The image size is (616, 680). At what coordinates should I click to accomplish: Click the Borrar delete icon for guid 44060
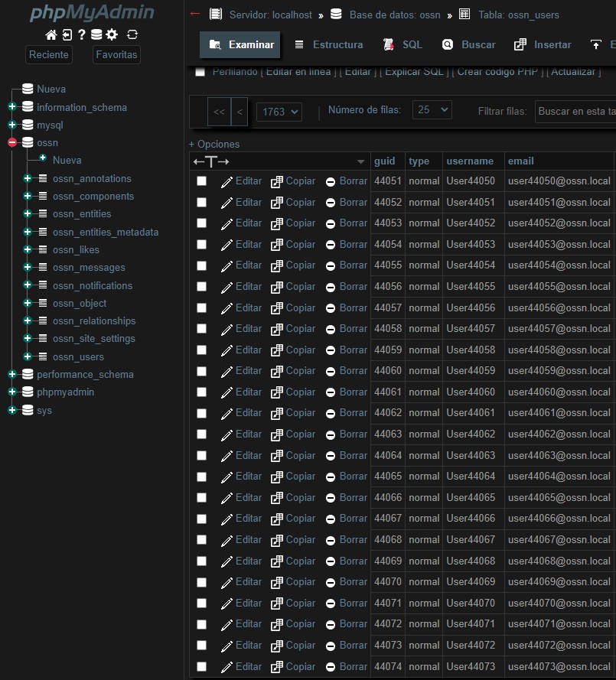click(331, 371)
